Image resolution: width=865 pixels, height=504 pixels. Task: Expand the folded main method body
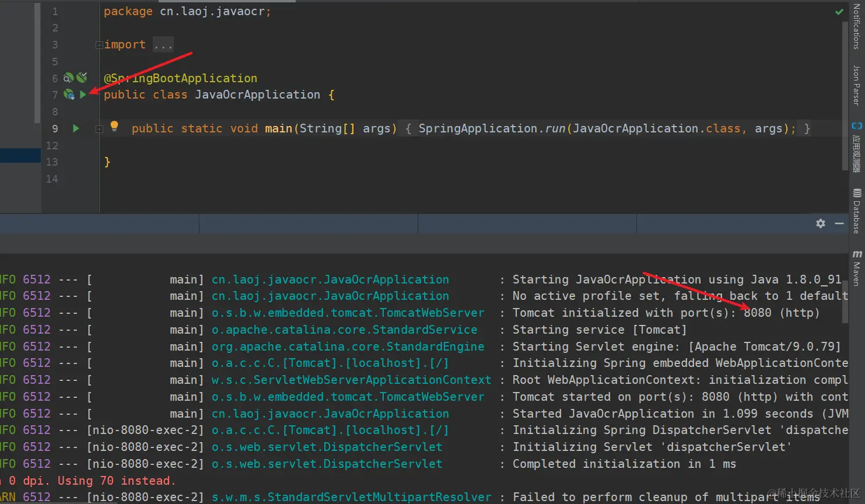click(99, 129)
